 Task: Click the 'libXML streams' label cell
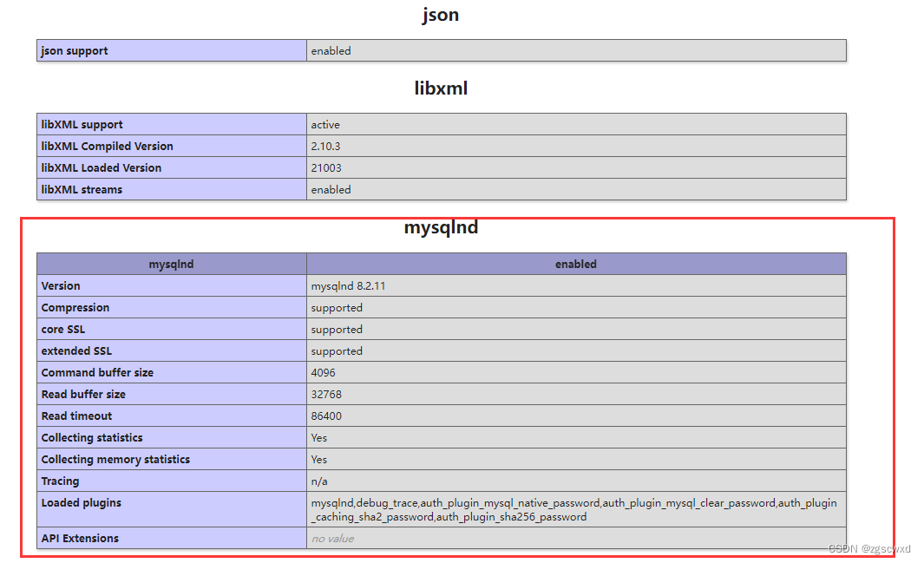172,190
